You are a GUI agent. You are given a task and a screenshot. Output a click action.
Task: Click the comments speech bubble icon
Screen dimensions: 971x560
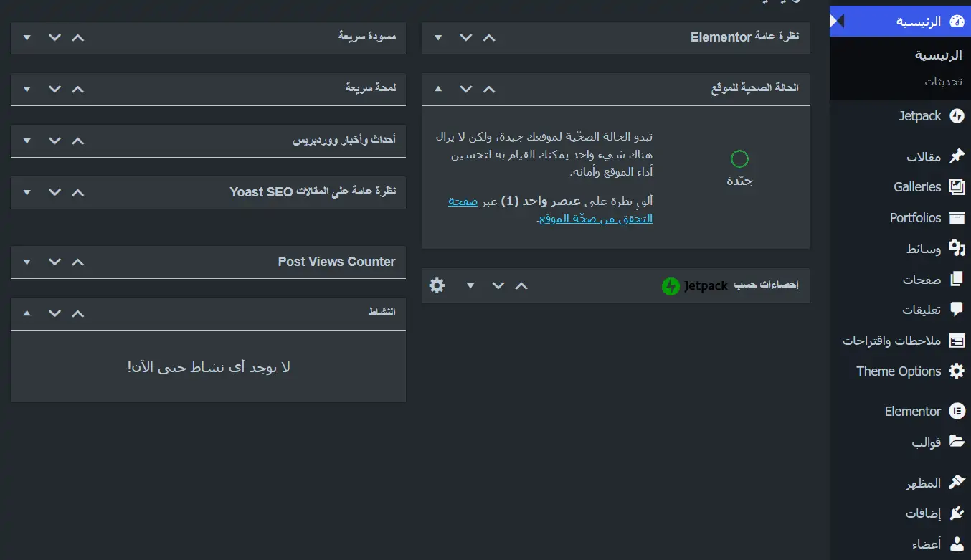957,310
